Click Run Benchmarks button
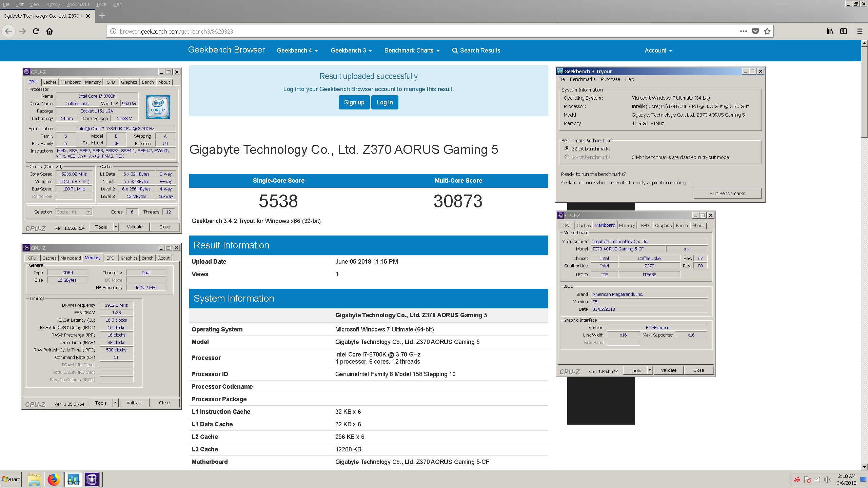This screenshot has height=488, width=868. tap(727, 194)
